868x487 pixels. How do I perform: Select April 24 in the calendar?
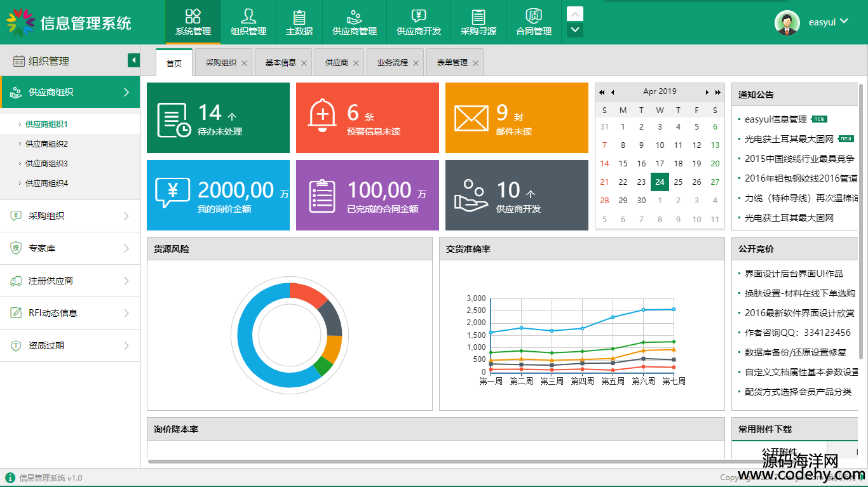[660, 182]
